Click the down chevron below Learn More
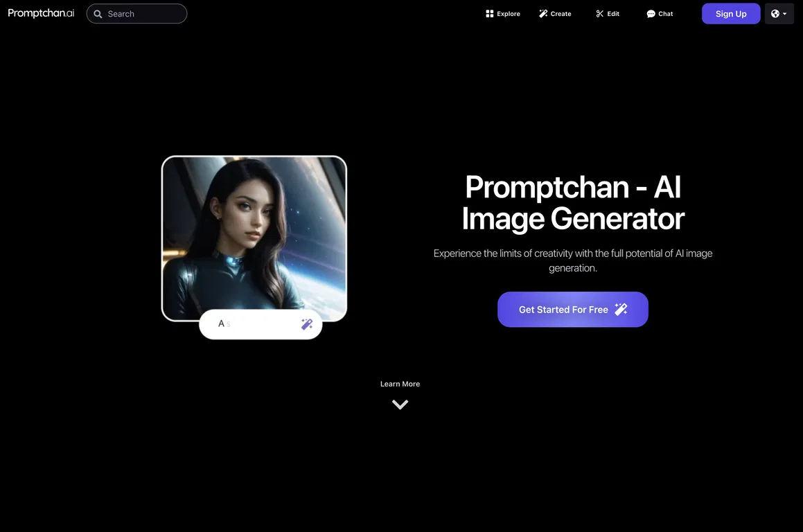Screen dimensions: 803x532 (400, 405)
